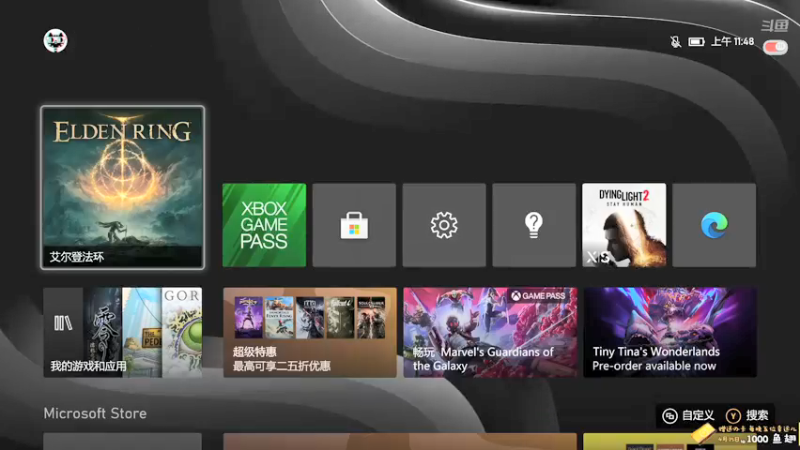Click the 搜索 search button

pos(747,416)
